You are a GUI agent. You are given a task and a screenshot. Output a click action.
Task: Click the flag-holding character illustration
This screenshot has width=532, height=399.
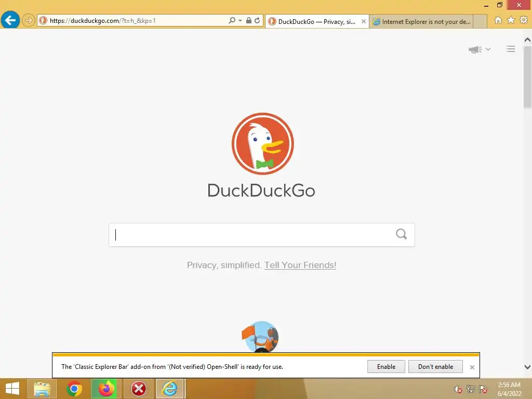(260, 337)
